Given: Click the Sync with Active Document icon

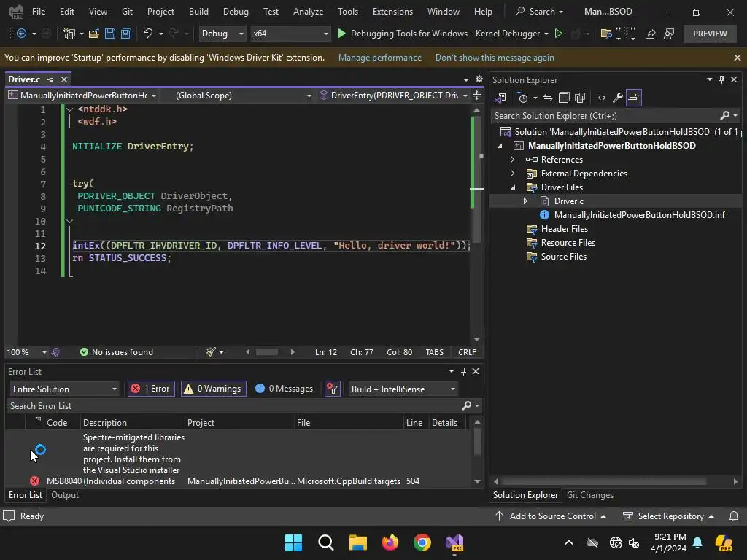Looking at the screenshot, I should click(548, 98).
